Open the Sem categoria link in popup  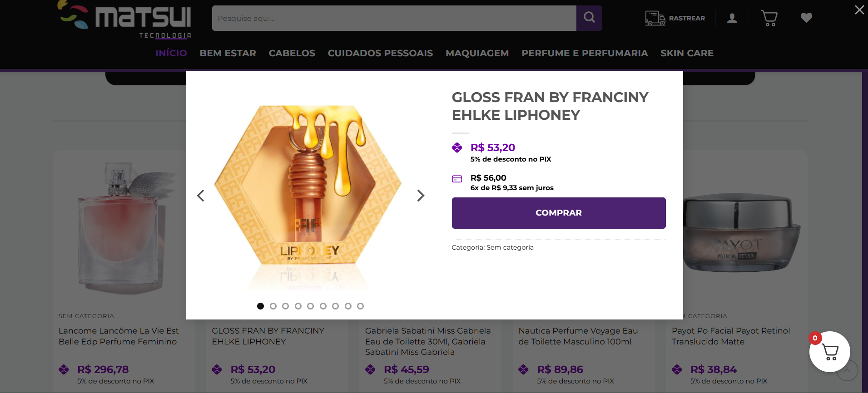pos(510,247)
